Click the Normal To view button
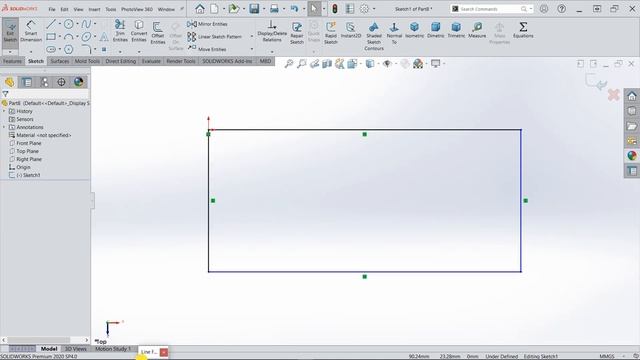The image size is (640, 360). (x=394, y=33)
